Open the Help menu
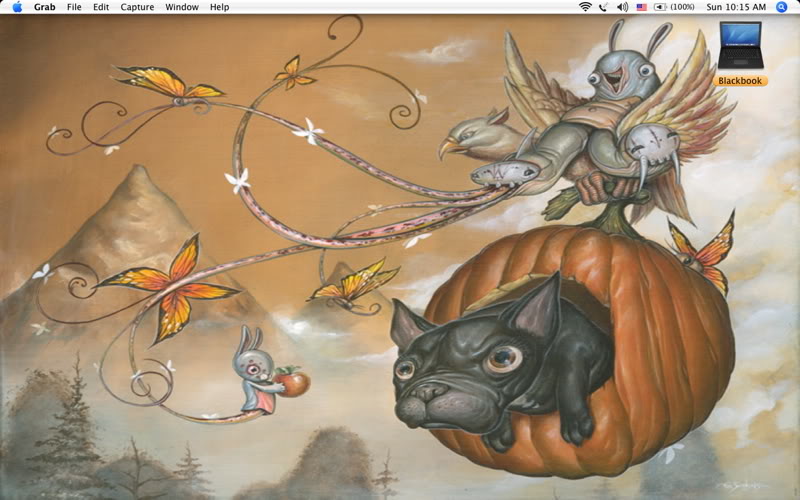800x500 pixels. (x=219, y=7)
